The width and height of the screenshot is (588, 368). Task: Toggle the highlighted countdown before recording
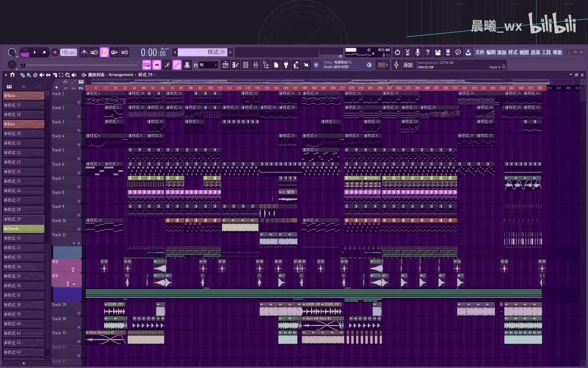pyautogui.click(x=104, y=52)
